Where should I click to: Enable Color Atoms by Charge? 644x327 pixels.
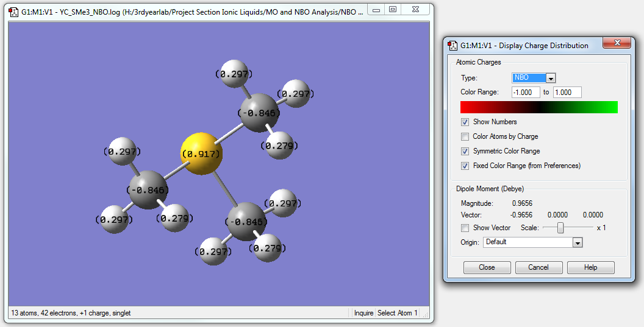(465, 136)
